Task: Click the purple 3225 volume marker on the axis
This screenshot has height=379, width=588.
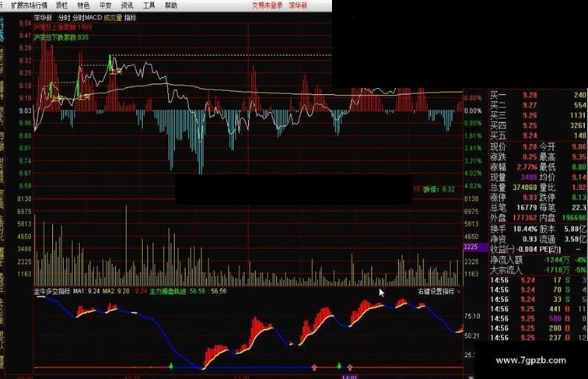Action: (476, 247)
